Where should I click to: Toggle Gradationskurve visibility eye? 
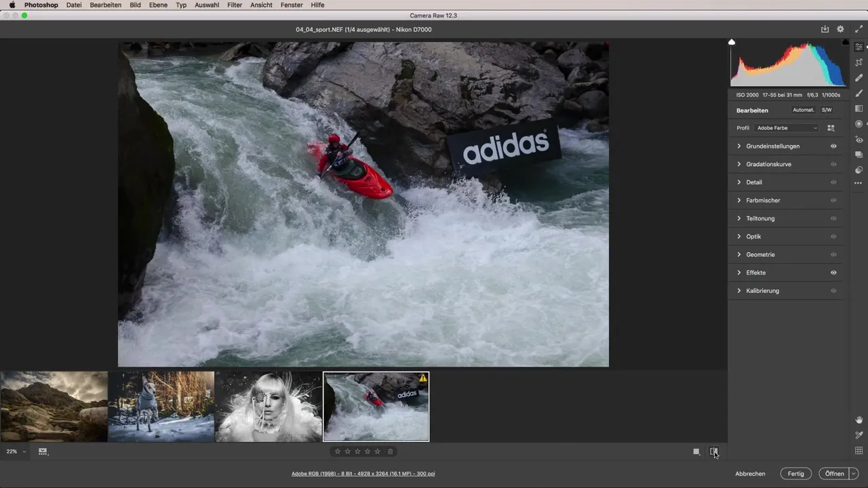[x=833, y=164]
